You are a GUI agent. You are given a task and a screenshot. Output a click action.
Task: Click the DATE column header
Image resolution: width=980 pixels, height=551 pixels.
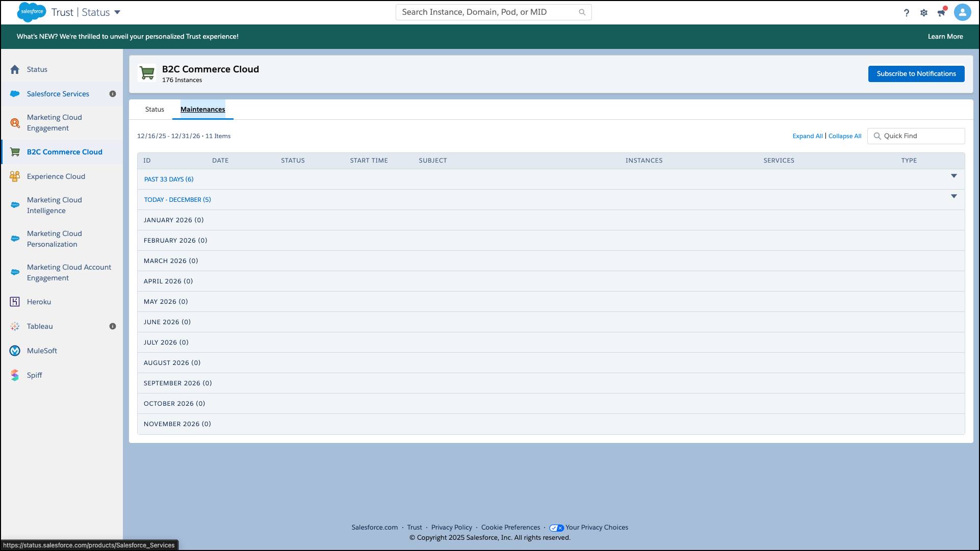(x=220, y=161)
